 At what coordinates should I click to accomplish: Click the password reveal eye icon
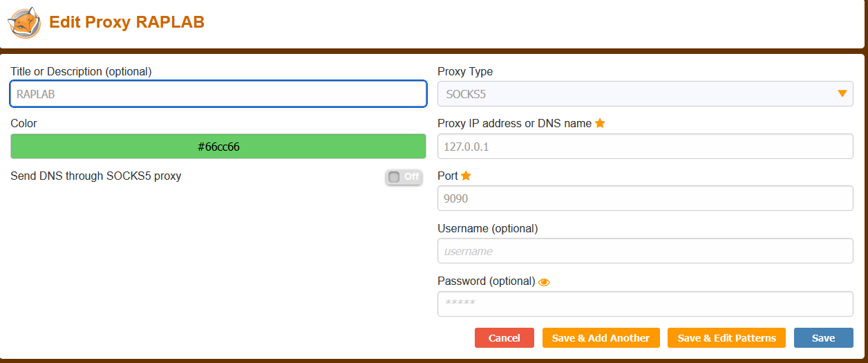coord(544,282)
